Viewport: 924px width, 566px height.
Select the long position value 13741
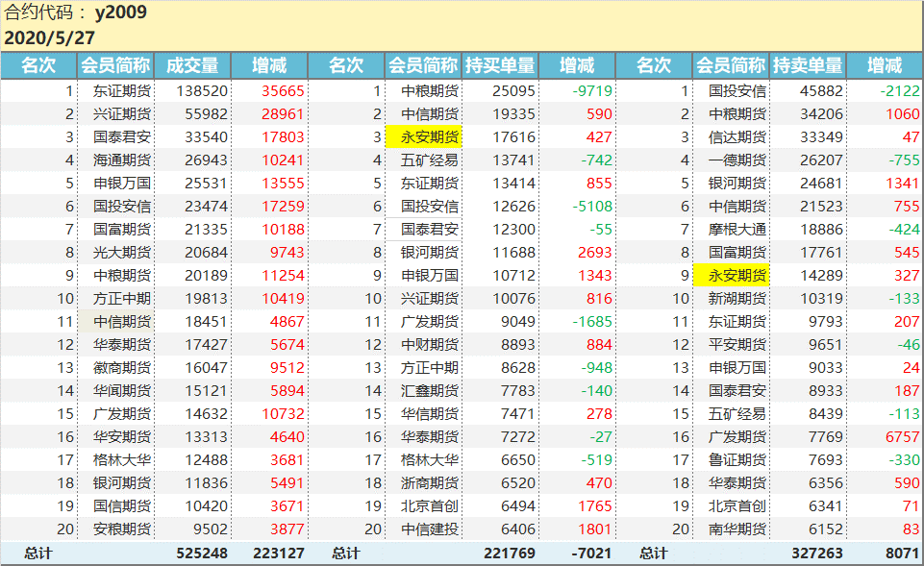tap(513, 160)
